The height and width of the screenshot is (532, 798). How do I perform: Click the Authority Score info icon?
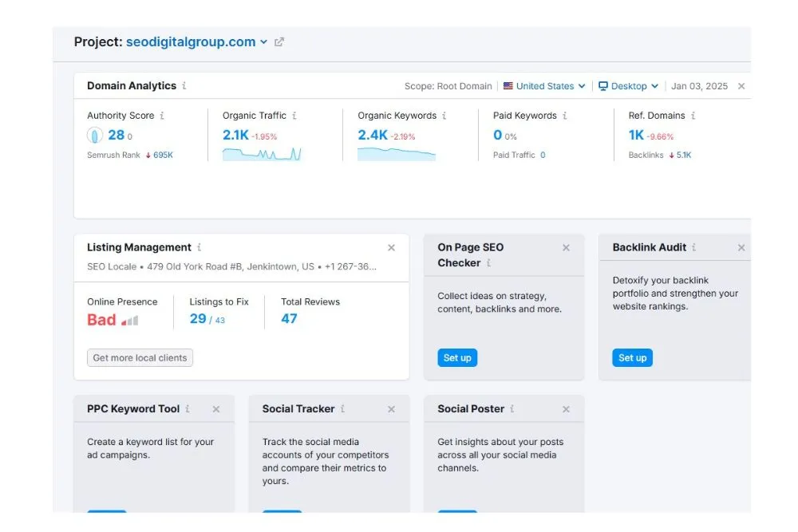click(x=162, y=116)
